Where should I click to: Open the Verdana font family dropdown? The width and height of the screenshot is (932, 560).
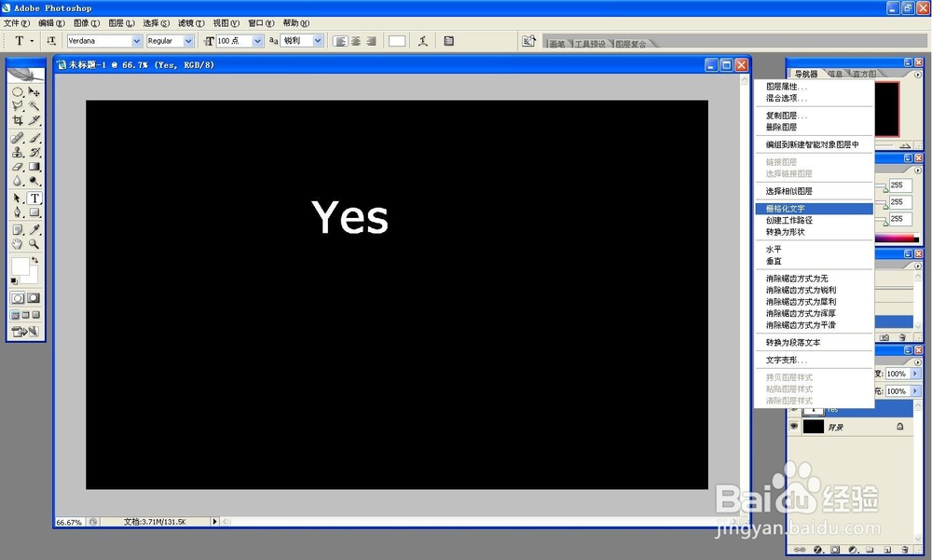click(x=137, y=41)
